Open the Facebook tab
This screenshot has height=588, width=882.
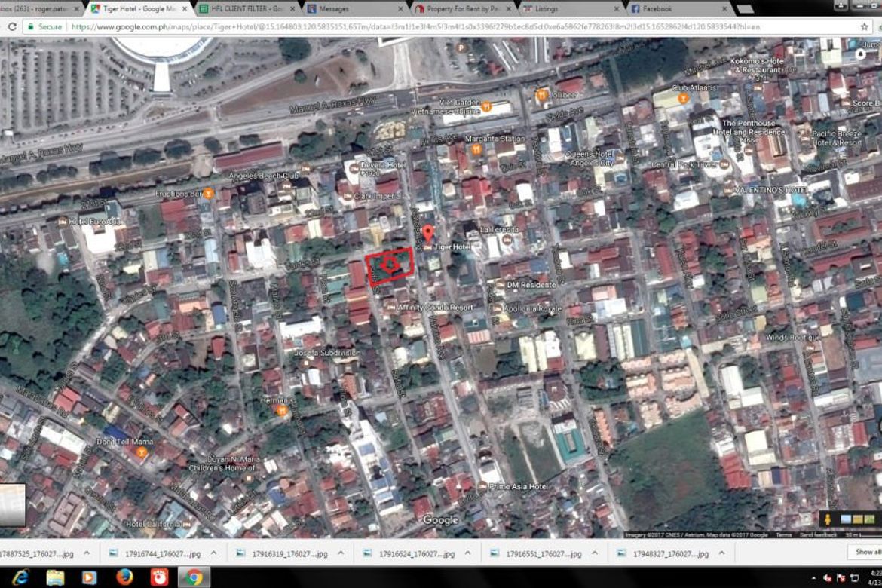click(x=678, y=8)
